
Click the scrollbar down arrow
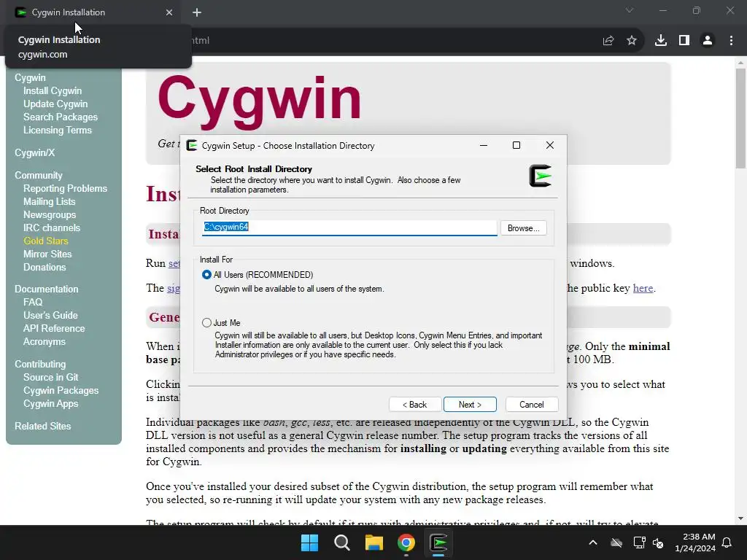pos(740,518)
